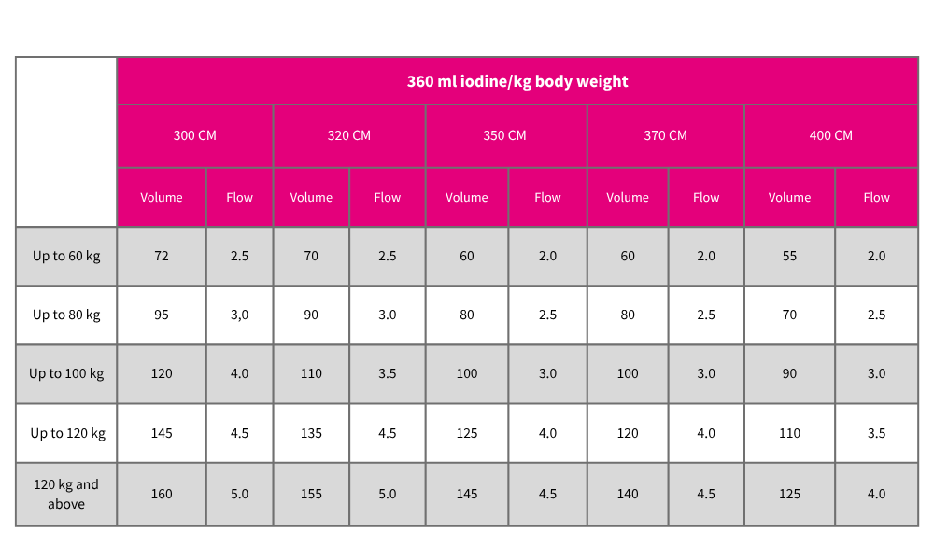Click the volume cell showing 160
This screenshot has height=560, width=934.
(162, 494)
